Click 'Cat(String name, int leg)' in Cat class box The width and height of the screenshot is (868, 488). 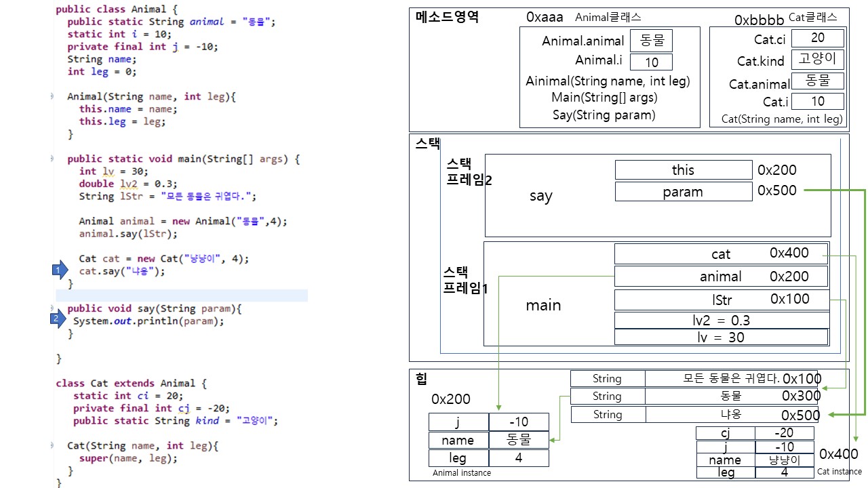coord(782,119)
